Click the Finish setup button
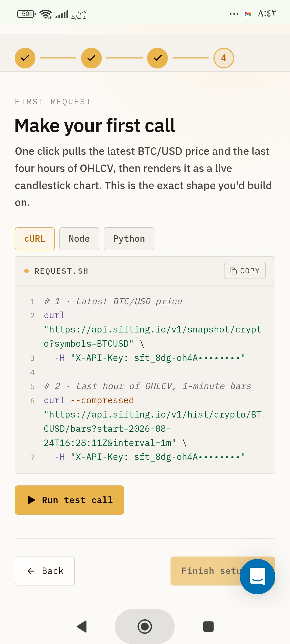This screenshot has height=644, width=290. [x=205, y=571]
